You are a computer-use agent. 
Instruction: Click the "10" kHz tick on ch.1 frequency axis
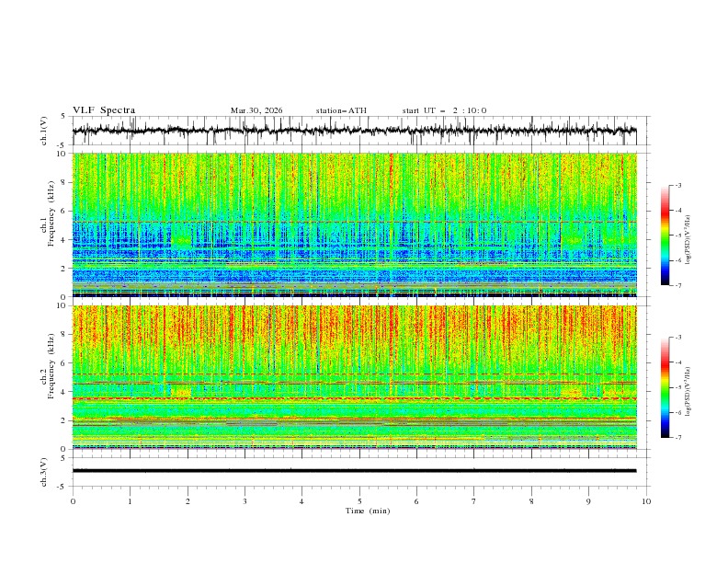(63, 154)
